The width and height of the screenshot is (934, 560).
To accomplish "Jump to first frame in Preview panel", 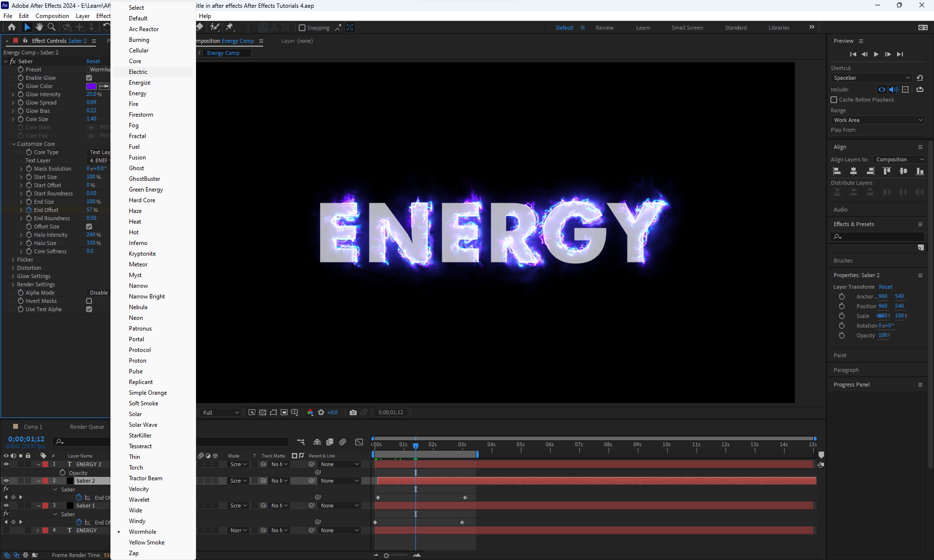I will click(x=853, y=54).
